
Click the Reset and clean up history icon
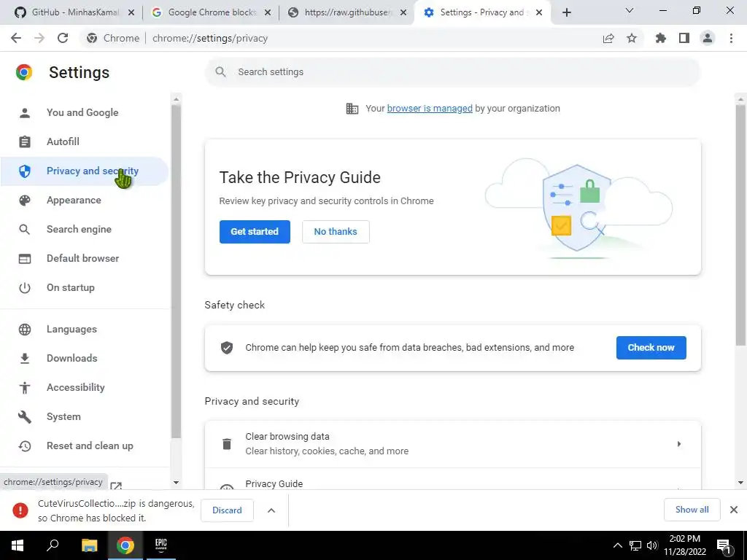pyautogui.click(x=25, y=446)
